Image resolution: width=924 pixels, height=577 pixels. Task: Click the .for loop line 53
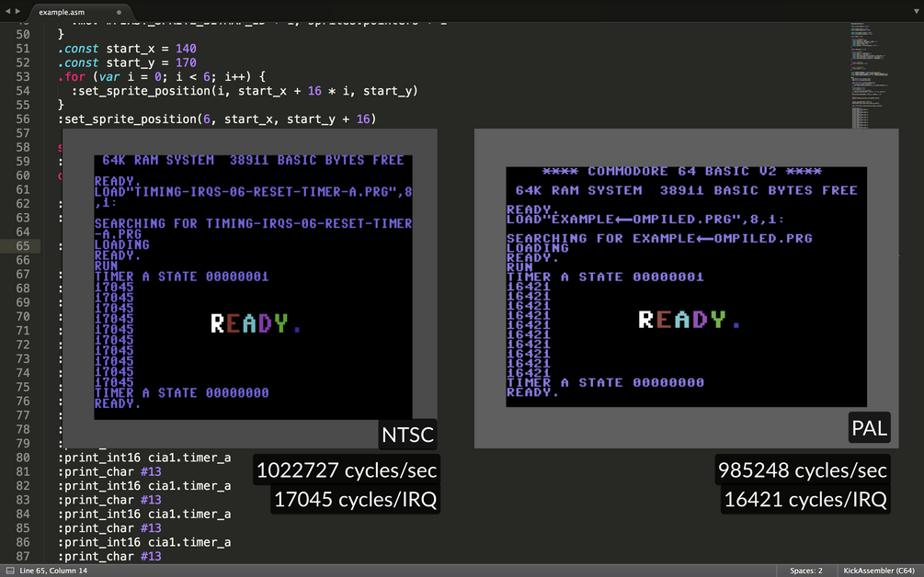coord(162,76)
